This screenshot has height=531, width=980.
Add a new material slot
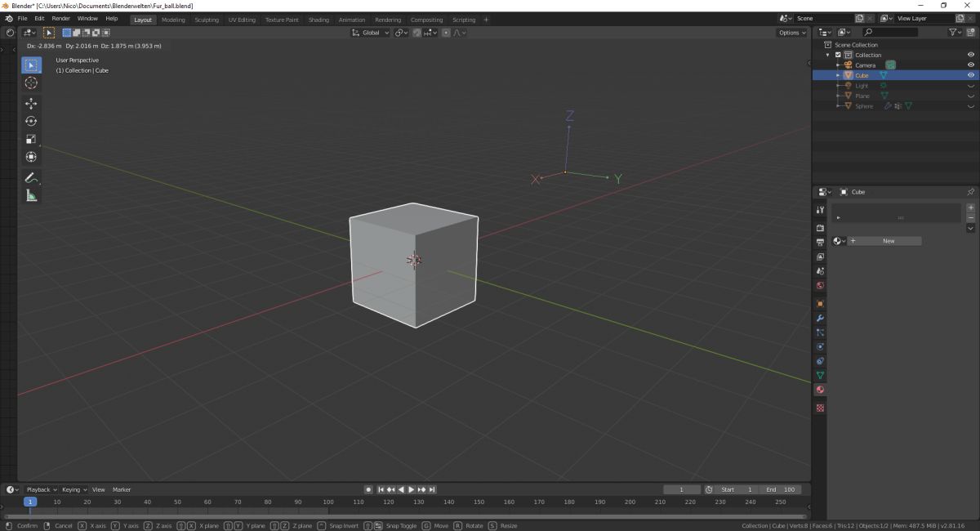pos(970,207)
